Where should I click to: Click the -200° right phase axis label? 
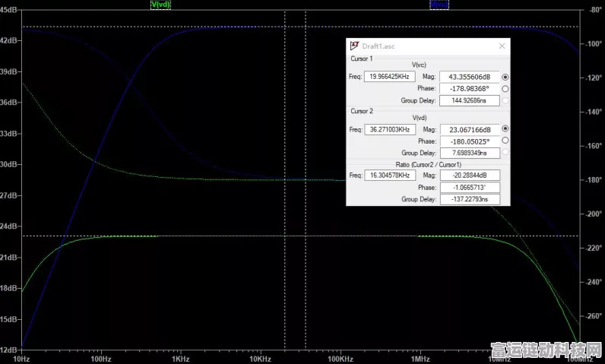point(594,214)
